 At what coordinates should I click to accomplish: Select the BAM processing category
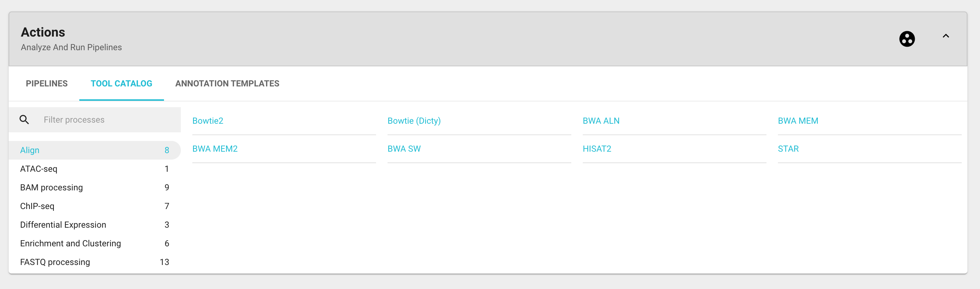click(x=51, y=188)
